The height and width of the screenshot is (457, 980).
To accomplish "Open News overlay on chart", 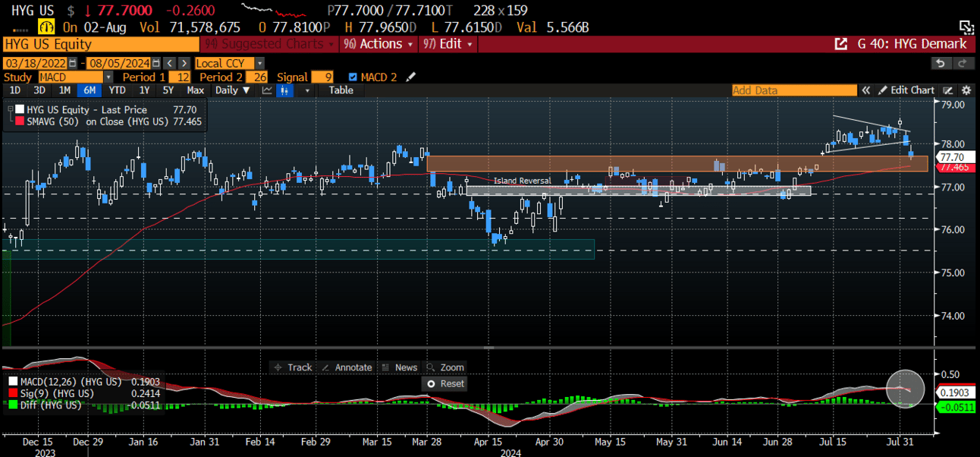I will point(400,367).
